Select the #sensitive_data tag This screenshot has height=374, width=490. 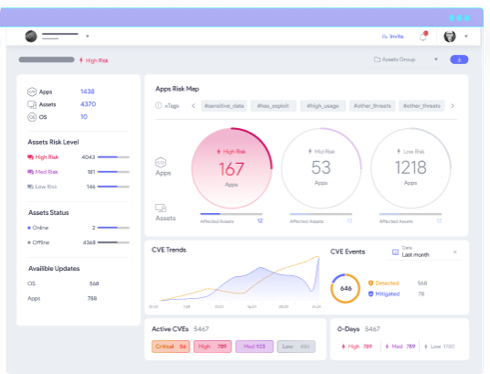coord(224,106)
